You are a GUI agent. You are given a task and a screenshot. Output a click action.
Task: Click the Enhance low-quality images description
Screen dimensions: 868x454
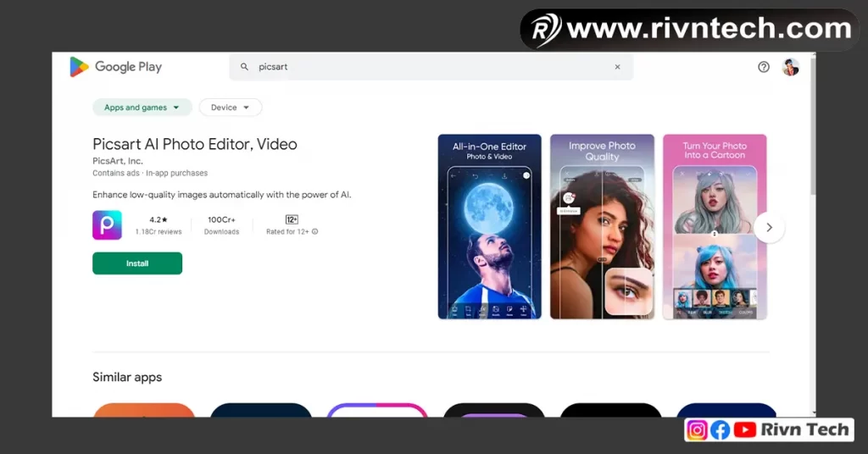221,195
